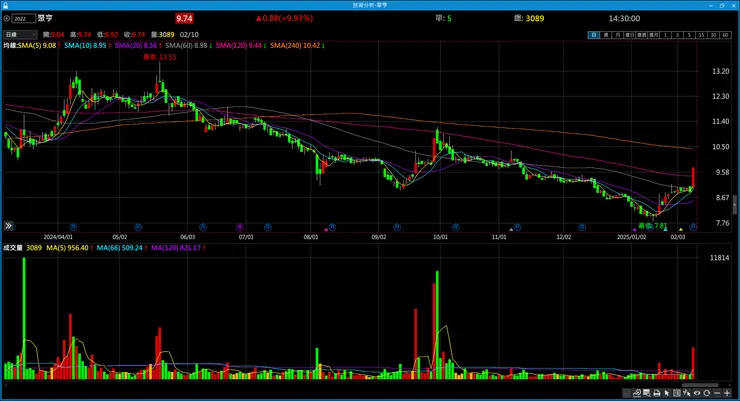Switch to 3-minute chart tab
The image size is (740, 401).
point(677,35)
